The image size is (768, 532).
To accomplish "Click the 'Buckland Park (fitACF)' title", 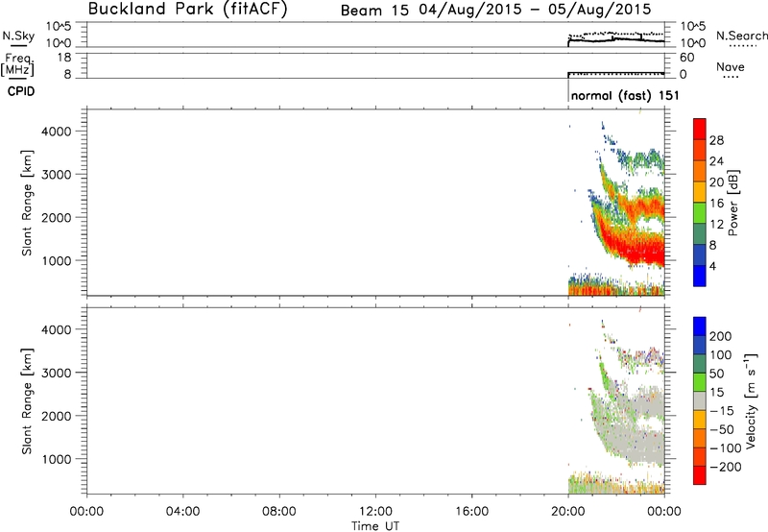I will 187,10.
